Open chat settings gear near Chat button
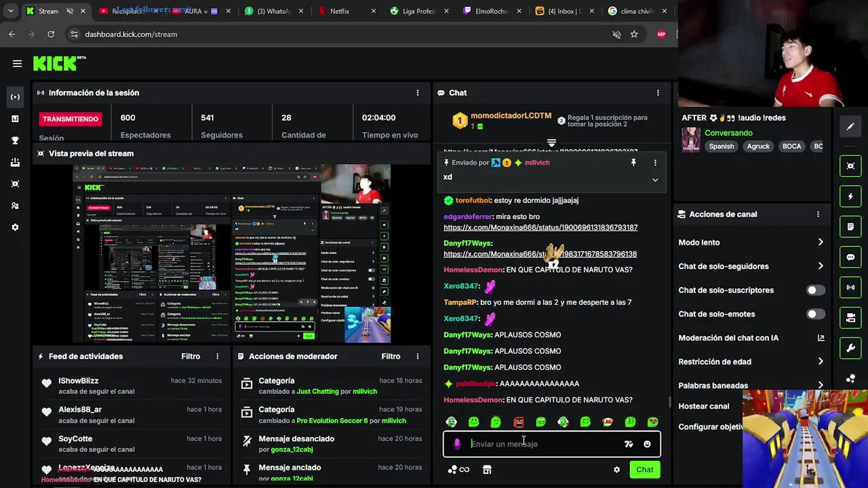The image size is (868, 488). tap(616, 470)
